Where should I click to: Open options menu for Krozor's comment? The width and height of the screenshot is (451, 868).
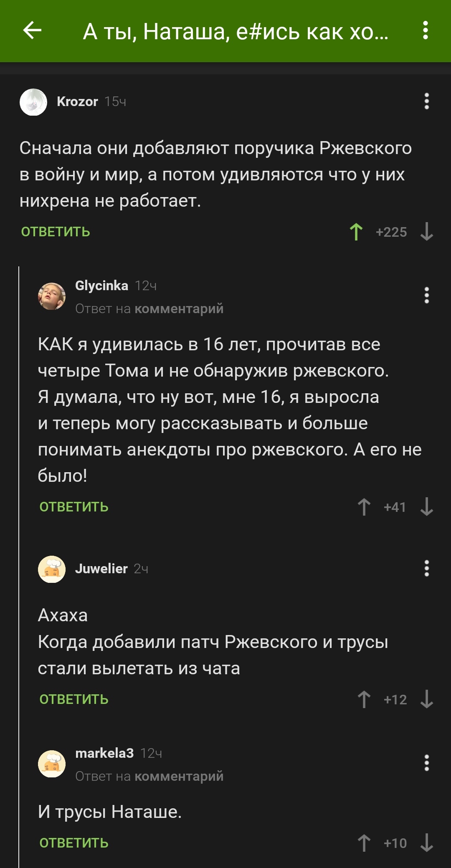pos(426,101)
